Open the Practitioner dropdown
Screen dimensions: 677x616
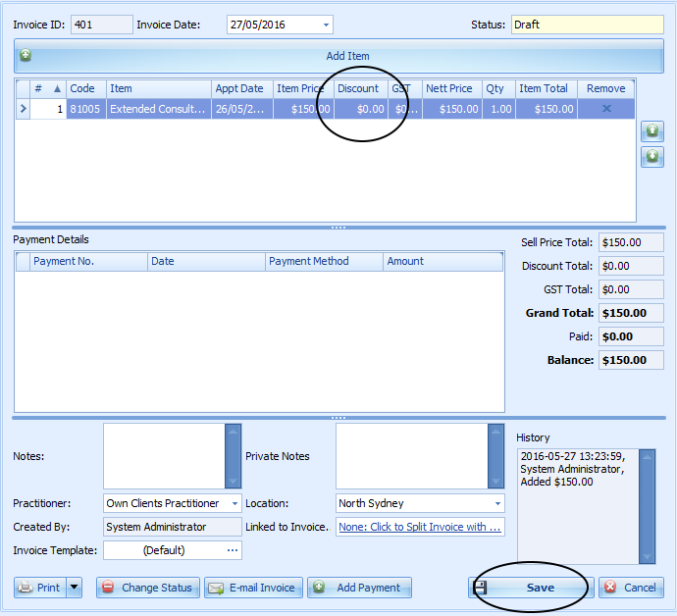[234, 503]
